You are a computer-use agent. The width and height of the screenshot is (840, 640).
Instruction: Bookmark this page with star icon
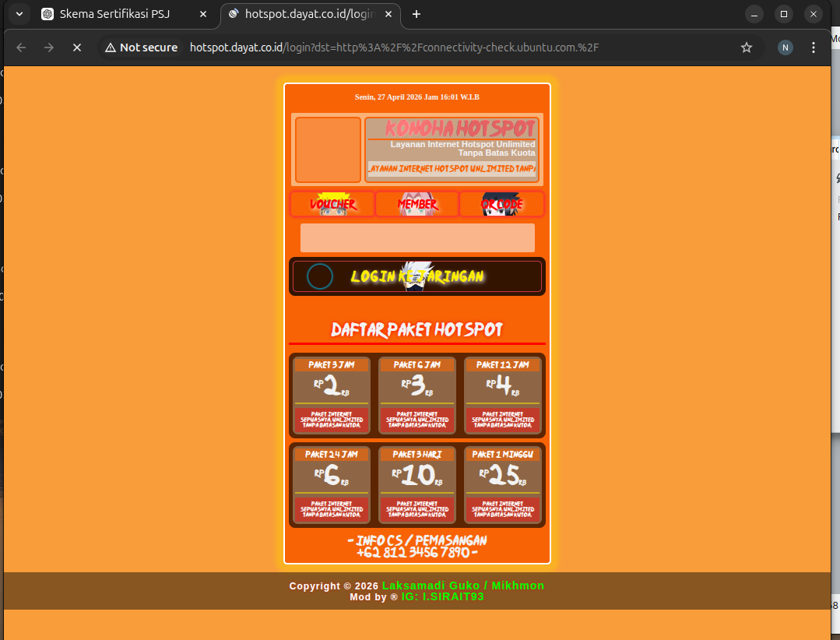[x=747, y=47]
